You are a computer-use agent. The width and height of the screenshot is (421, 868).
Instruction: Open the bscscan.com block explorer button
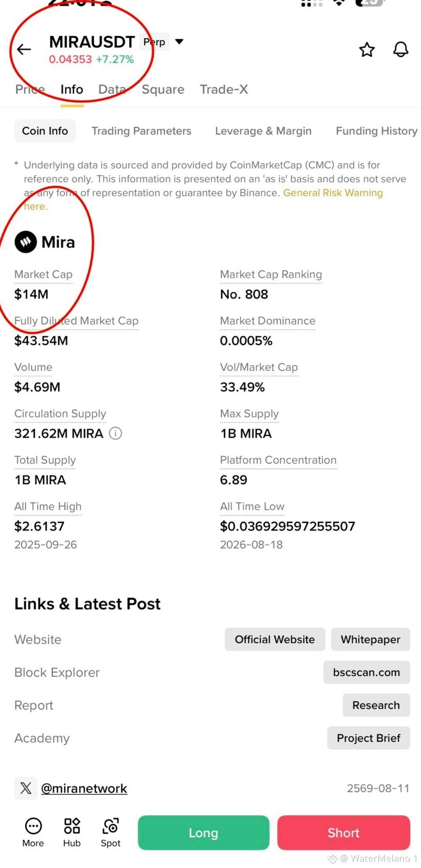(x=367, y=672)
